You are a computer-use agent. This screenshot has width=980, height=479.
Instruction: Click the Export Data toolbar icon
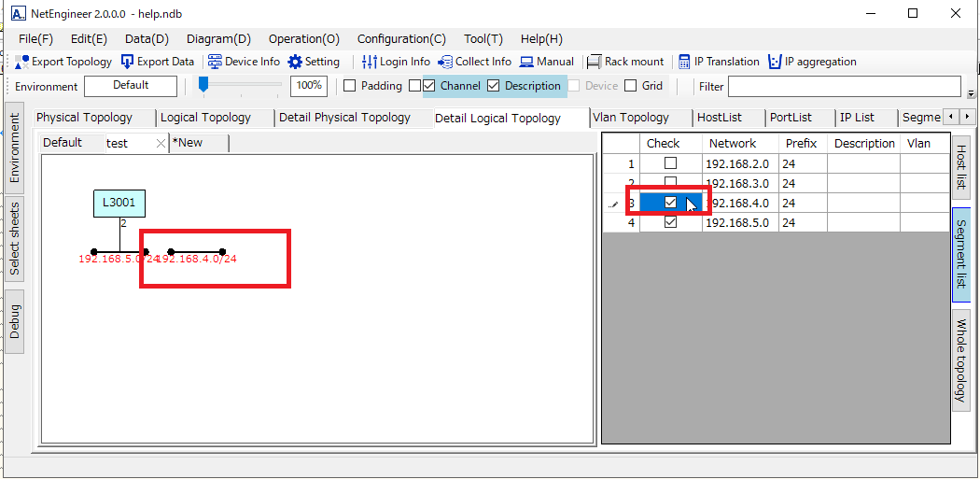pos(128,62)
